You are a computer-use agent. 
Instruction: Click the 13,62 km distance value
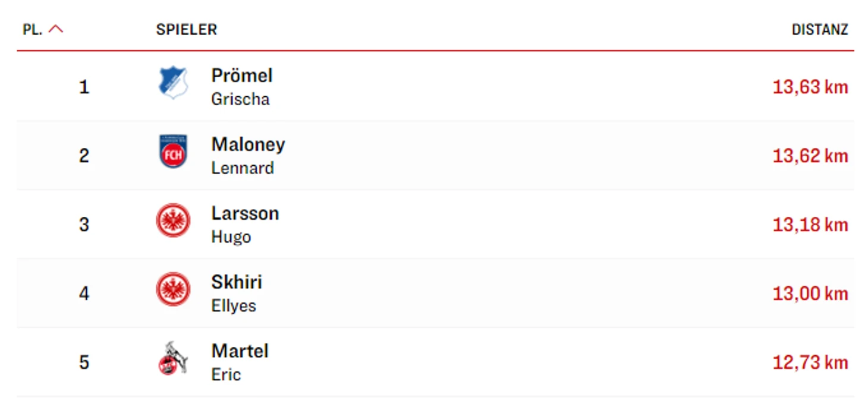click(810, 156)
